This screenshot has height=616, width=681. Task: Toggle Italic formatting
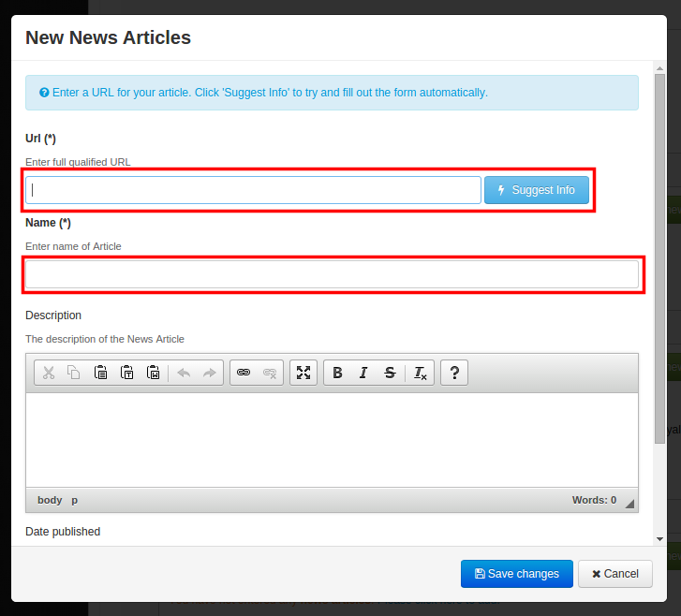coord(363,373)
